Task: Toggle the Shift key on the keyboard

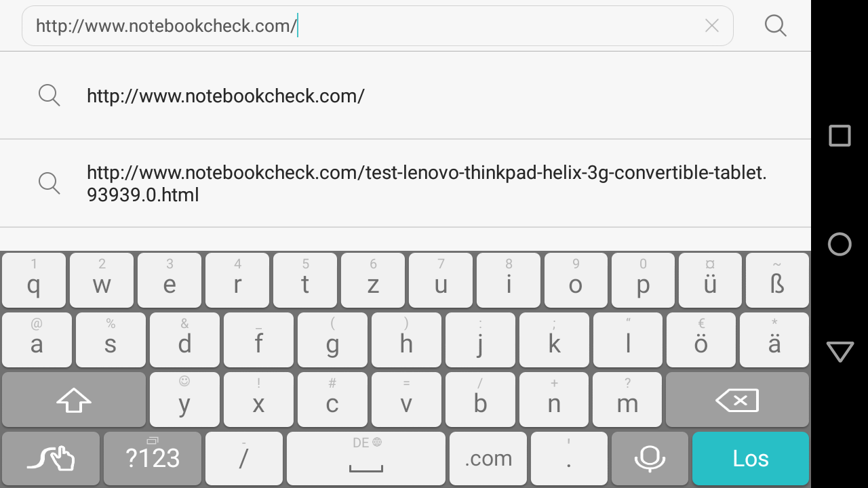Action: click(73, 400)
